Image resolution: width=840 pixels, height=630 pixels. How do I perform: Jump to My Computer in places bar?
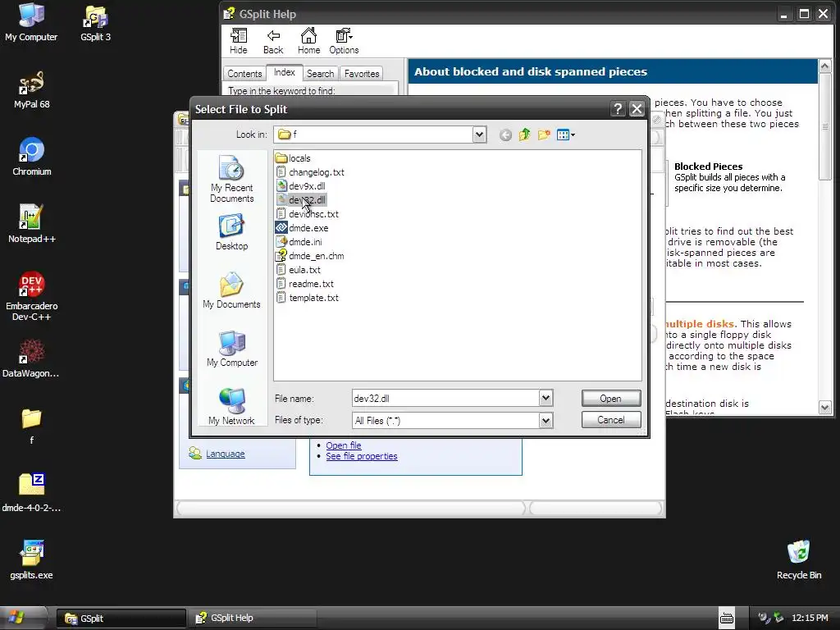point(232,349)
